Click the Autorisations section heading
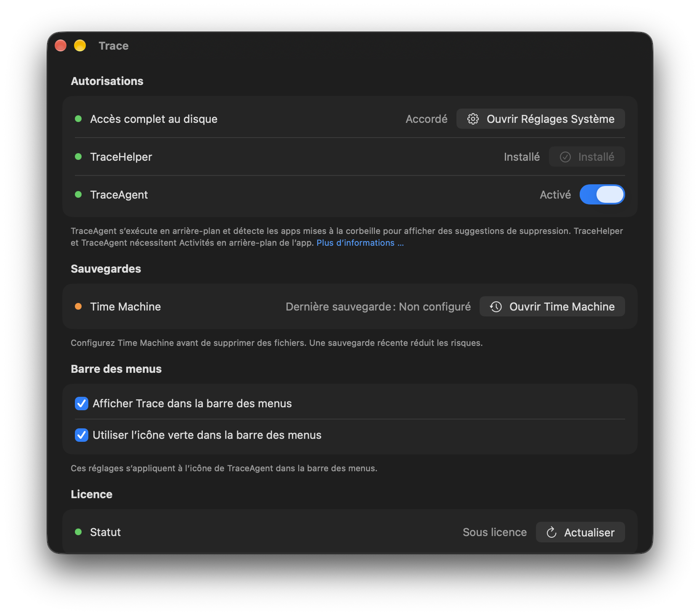700x616 pixels. coord(107,81)
